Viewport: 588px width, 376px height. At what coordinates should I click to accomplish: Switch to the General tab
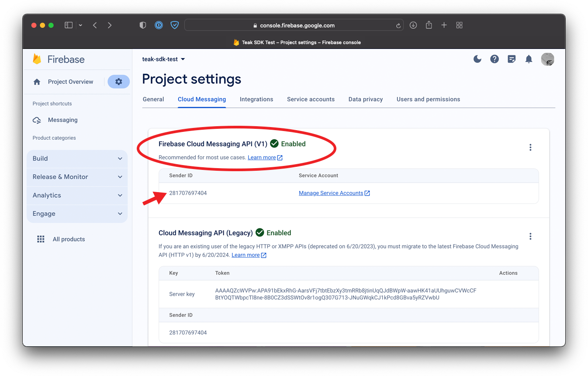point(153,99)
